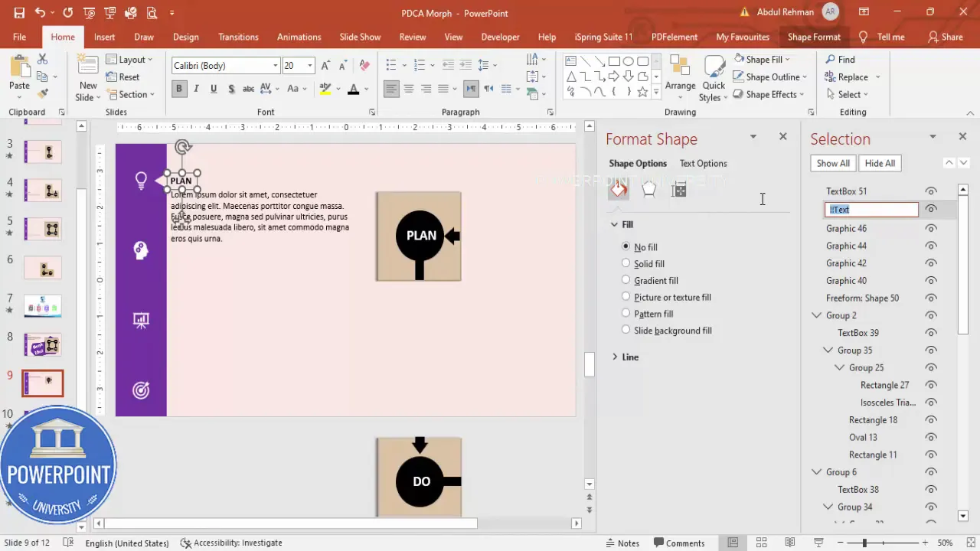Click the Show All button
Image resolution: width=980 pixels, height=551 pixels.
pos(833,163)
